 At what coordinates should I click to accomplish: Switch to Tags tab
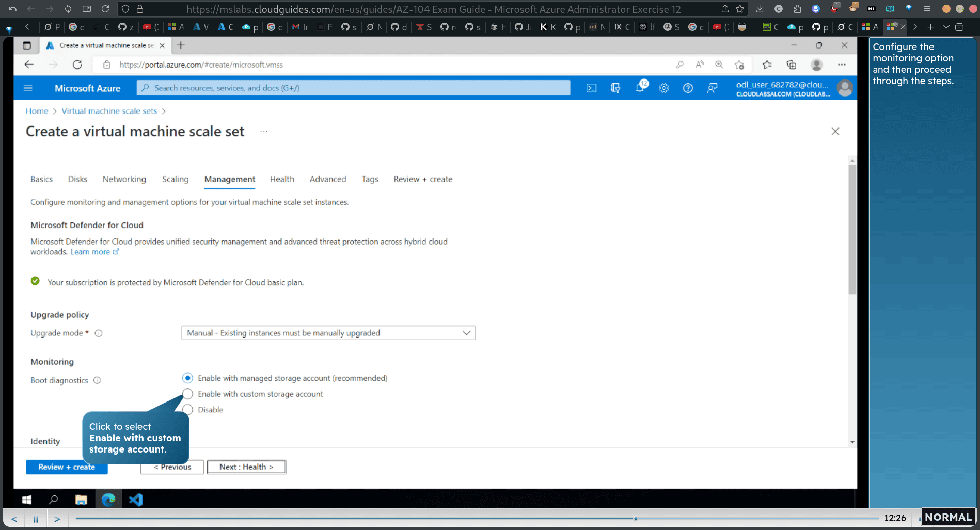pyautogui.click(x=370, y=179)
